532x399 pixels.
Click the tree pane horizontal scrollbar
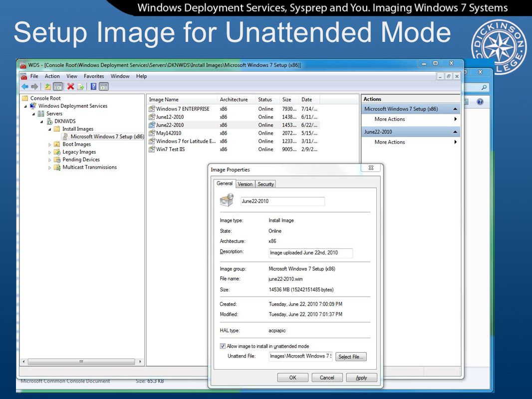(81, 362)
